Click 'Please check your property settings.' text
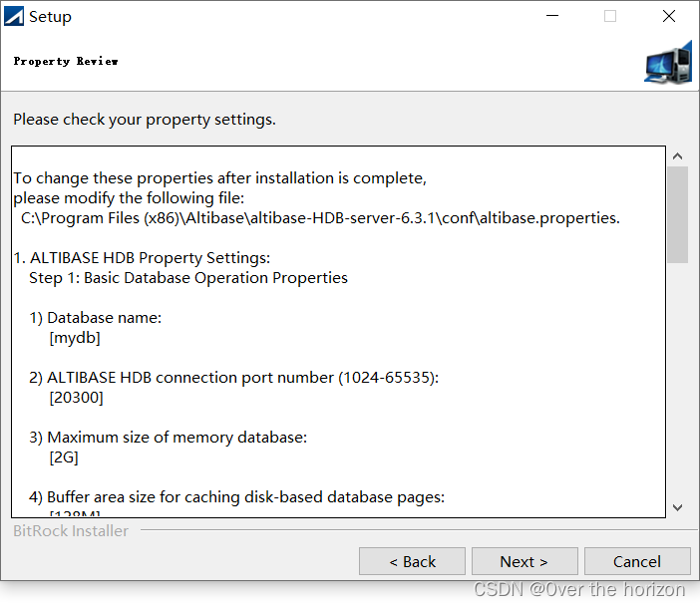Viewport: 700px width, 606px height. tap(145, 120)
